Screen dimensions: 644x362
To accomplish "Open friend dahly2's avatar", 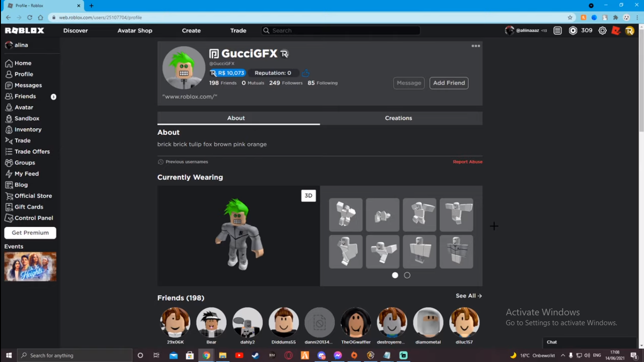I will (x=248, y=322).
